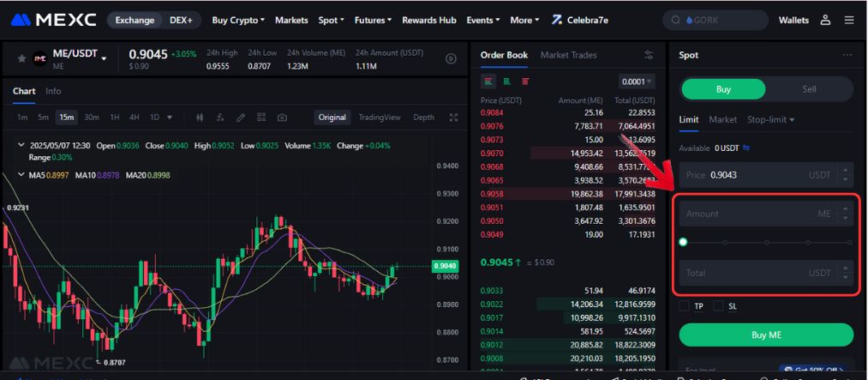Screen dimensions: 868x380
Task: Switch chart to Depth view
Action: (x=424, y=118)
